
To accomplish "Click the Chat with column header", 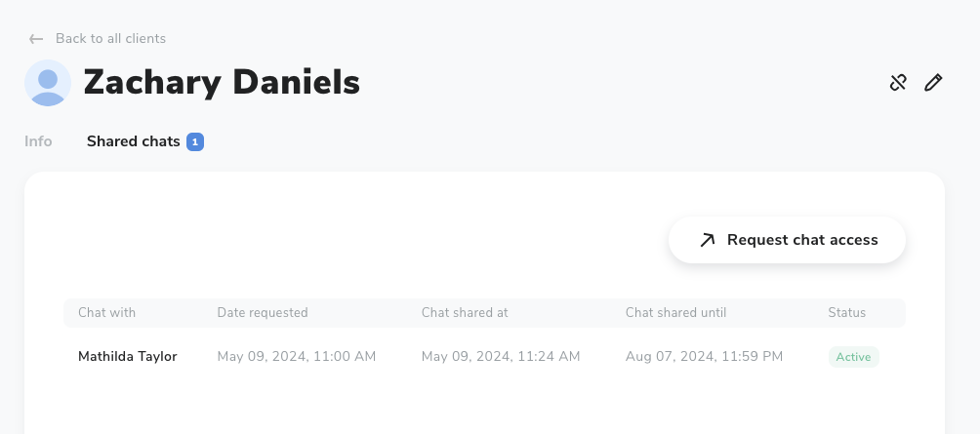I will click(x=106, y=313).
